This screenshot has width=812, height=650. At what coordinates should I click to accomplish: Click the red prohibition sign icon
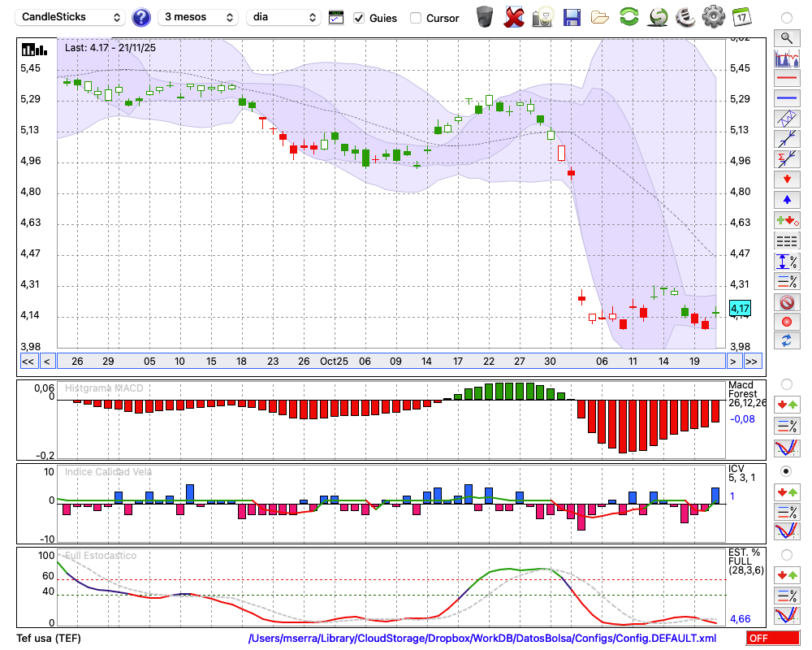point(785,303)
